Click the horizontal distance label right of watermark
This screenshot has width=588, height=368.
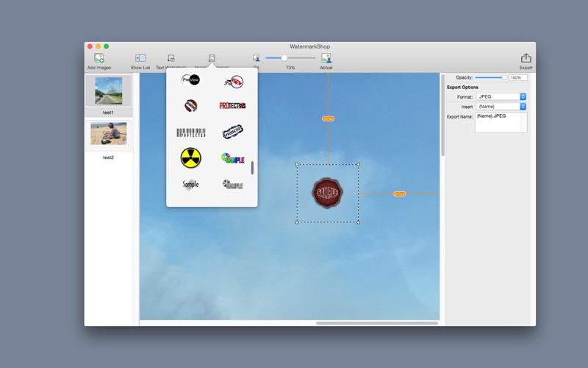[x=399, y=194]
